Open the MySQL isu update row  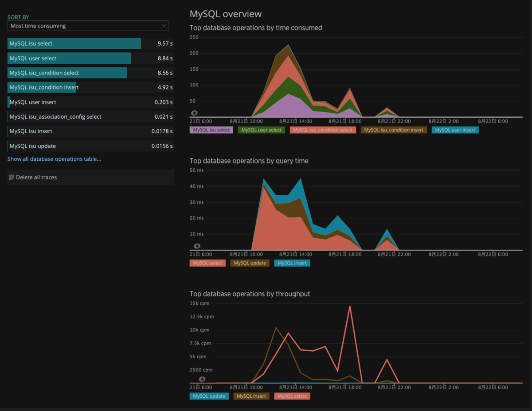point(90,146)
